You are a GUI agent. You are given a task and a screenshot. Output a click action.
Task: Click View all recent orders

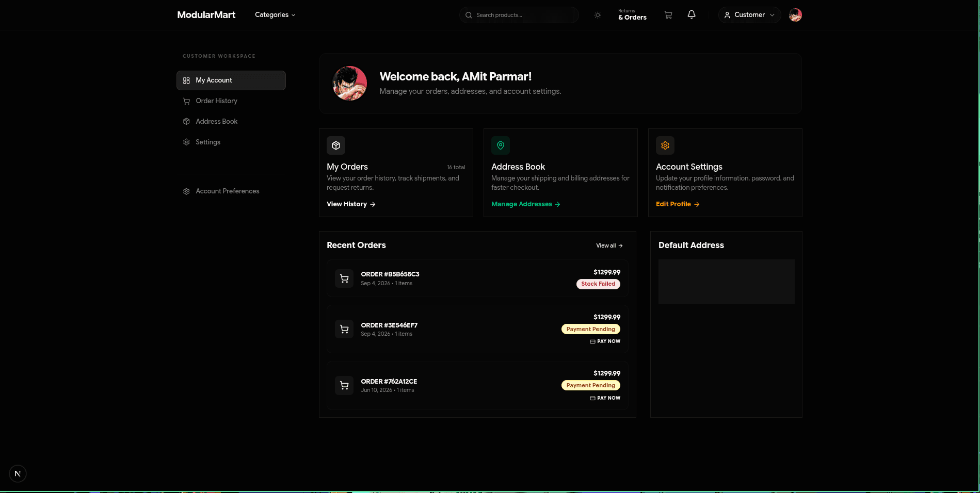609,245
